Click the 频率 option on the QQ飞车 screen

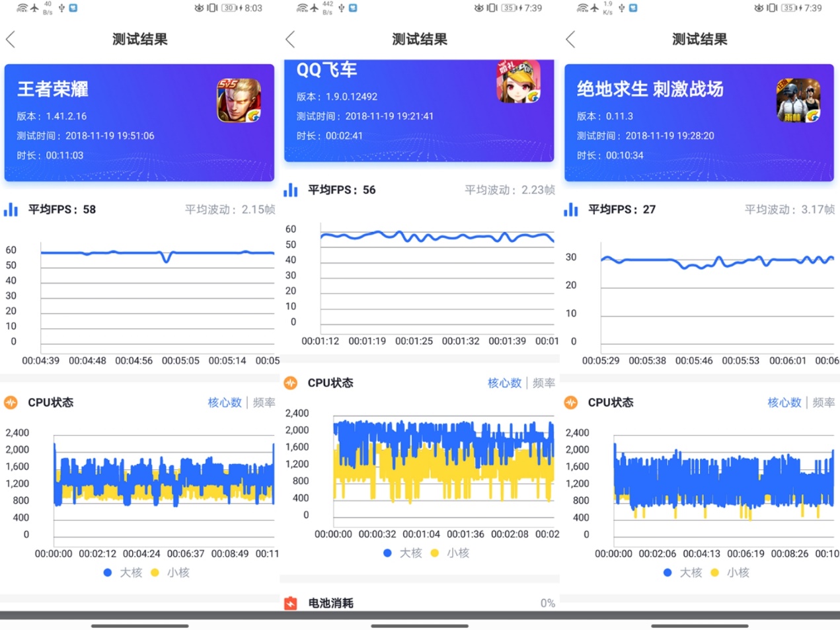tap(543, 383)
